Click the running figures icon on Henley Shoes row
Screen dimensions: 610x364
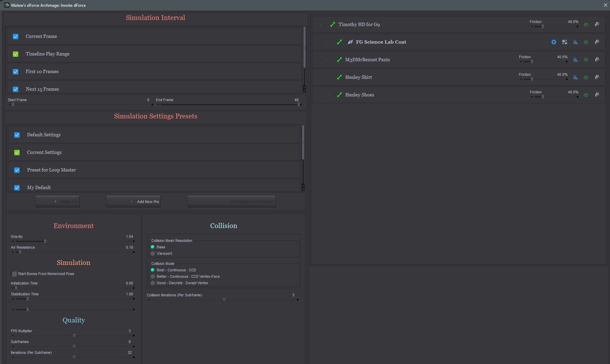(x=597, y=95)
